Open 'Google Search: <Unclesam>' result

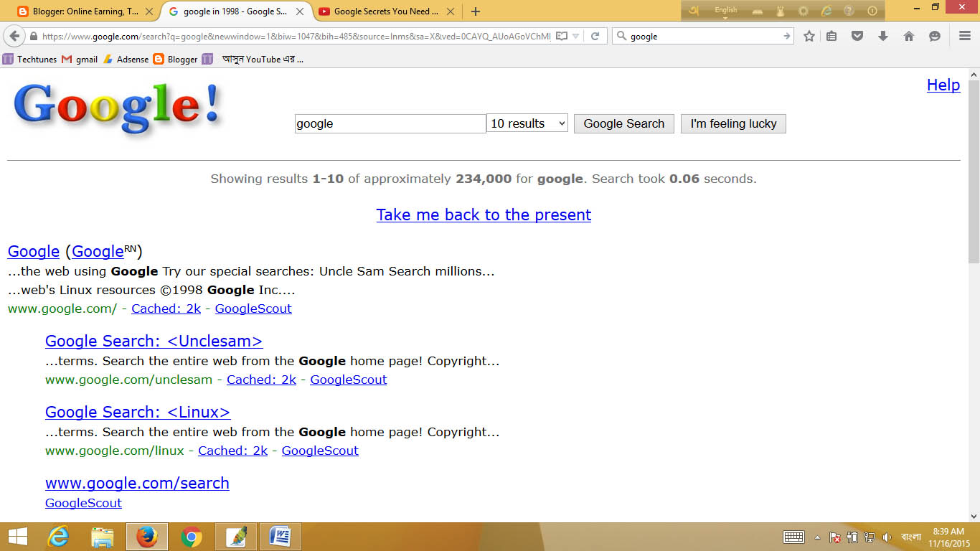click(x=154, y=341)
